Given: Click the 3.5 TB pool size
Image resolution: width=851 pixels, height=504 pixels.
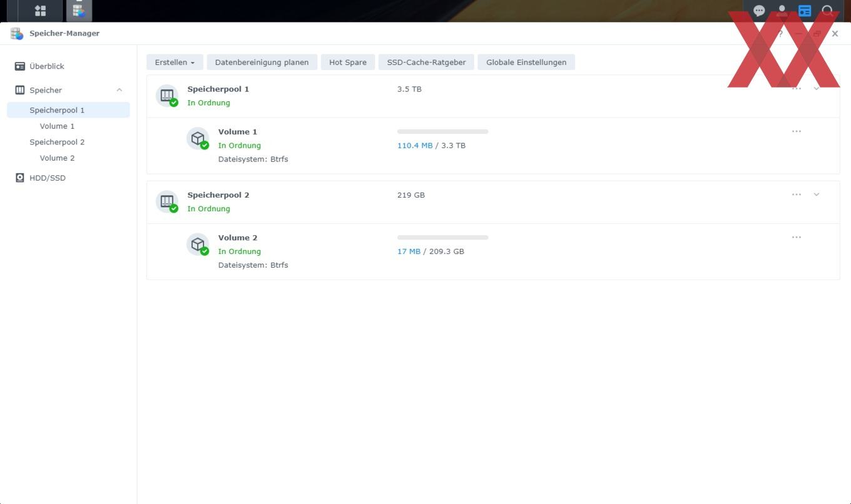Looking at the screenshot, I should click(409, 89).
